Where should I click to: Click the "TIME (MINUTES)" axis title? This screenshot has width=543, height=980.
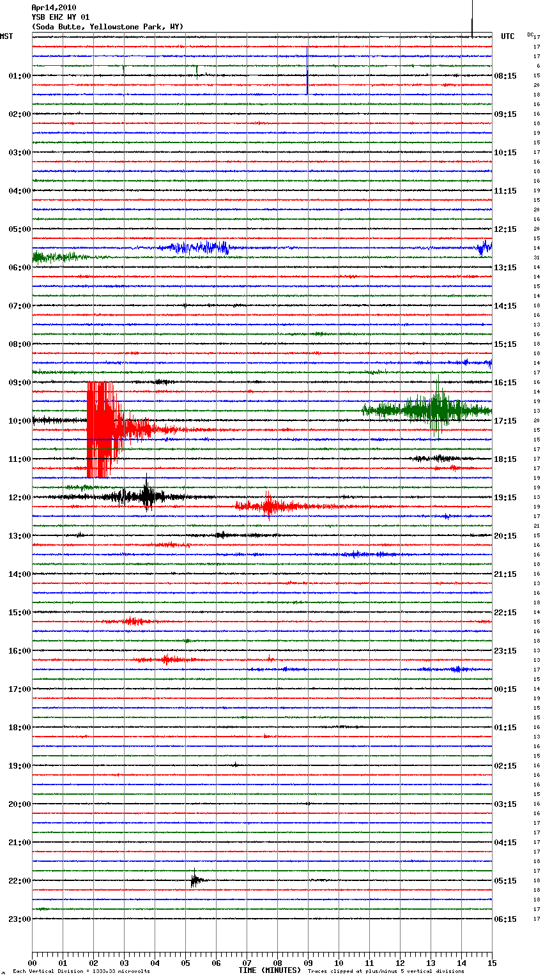pos(270,970)
